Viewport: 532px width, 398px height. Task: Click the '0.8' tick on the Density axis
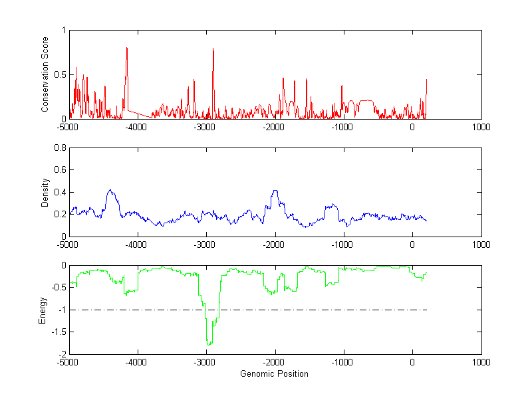click(61, 148)
